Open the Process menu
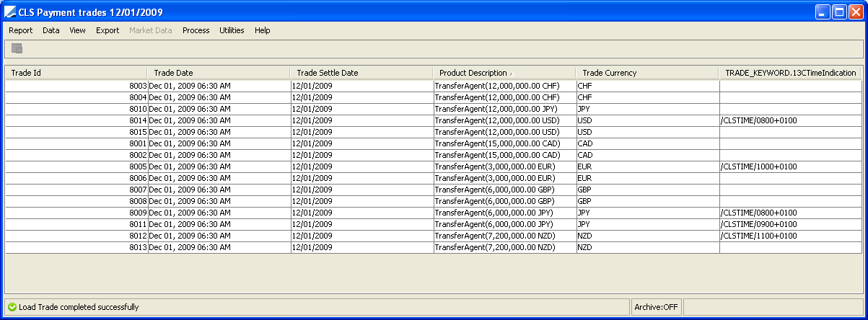This screenshot has width=868, height=320. point(196,30)
